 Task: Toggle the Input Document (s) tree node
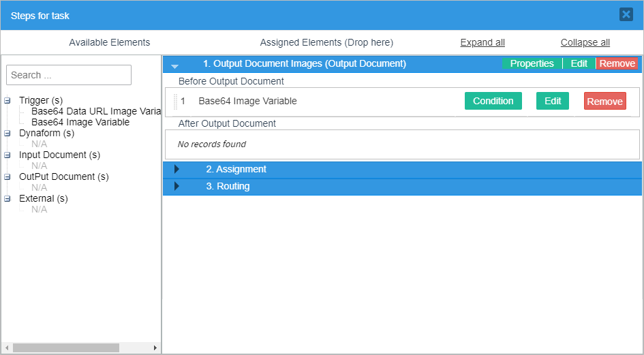pyautogui.click(x=7, y=155)
